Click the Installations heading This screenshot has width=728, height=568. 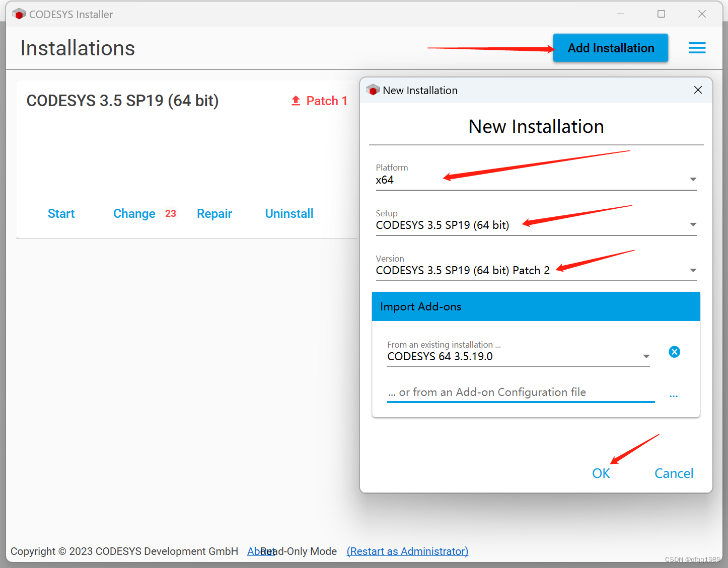[78, 48]
